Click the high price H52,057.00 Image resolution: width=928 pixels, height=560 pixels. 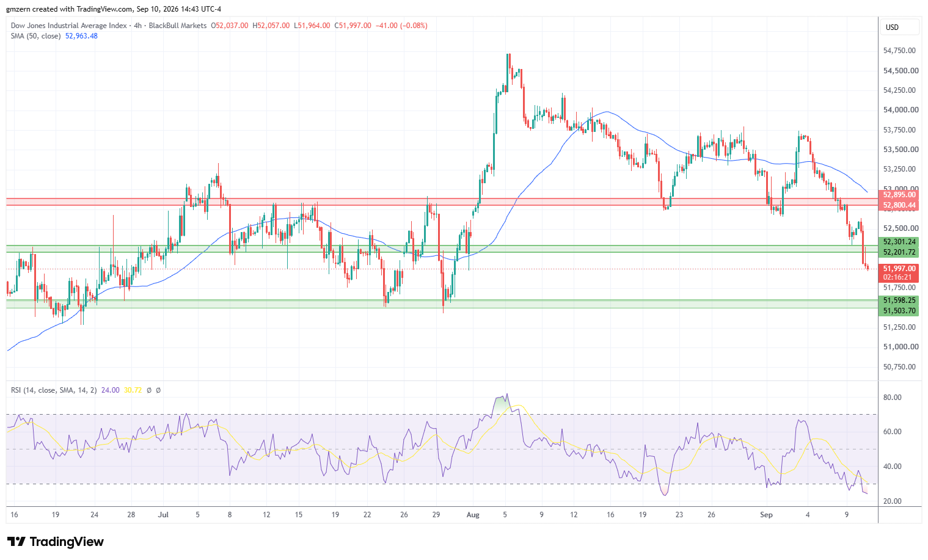click(x=272, y=26)
